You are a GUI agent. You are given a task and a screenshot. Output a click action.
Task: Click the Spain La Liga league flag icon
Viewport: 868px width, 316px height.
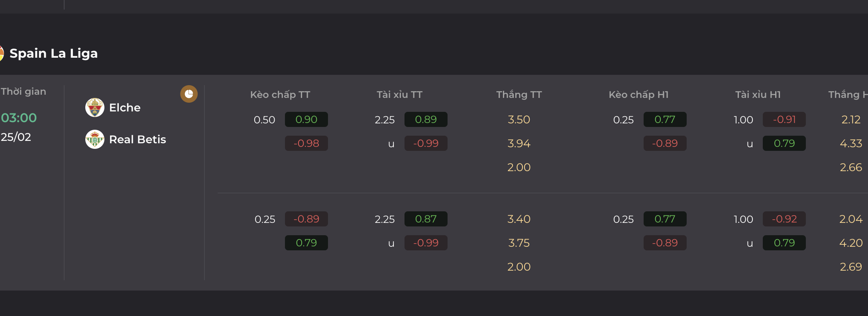[1, 53]
